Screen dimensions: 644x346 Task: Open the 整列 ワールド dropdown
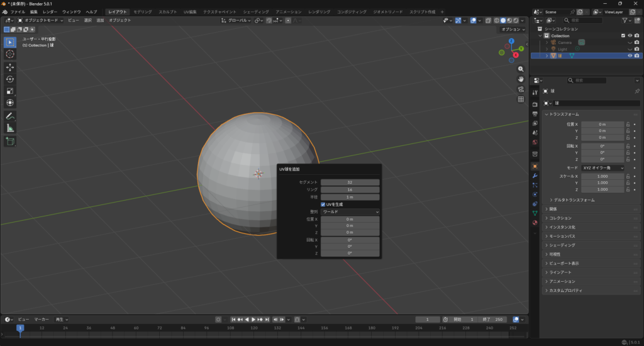click(350, 212)
